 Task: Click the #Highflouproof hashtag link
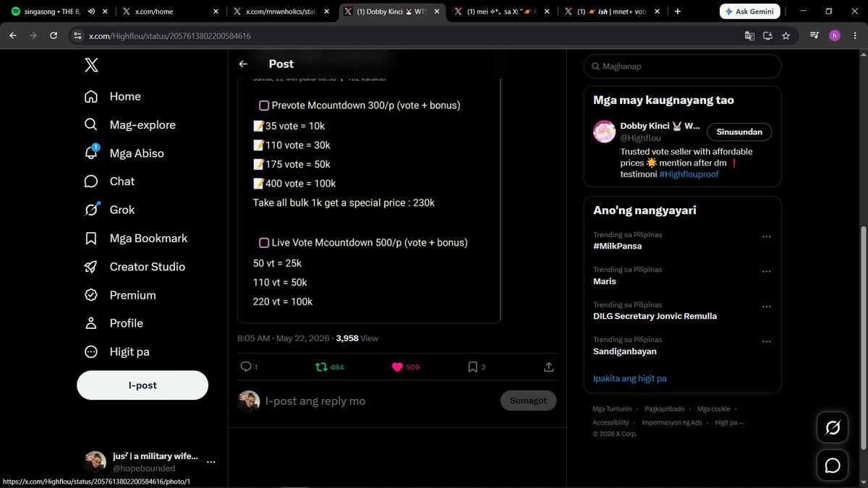click(x=689, y=174)
